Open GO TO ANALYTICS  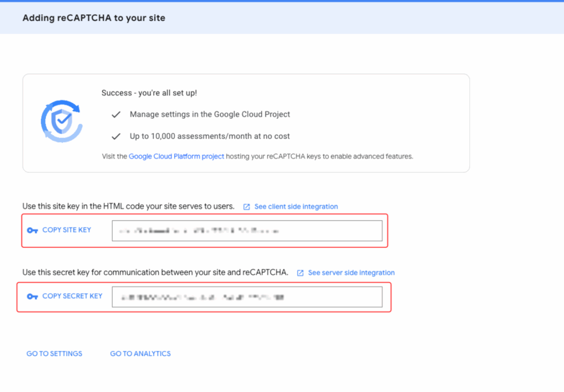(x=140, y=353)
